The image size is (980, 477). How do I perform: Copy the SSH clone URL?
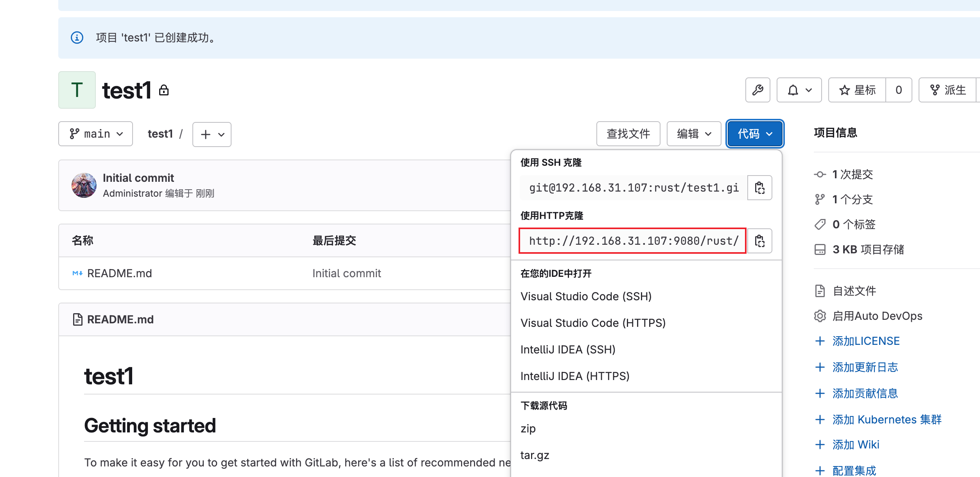tap(759, 188)
